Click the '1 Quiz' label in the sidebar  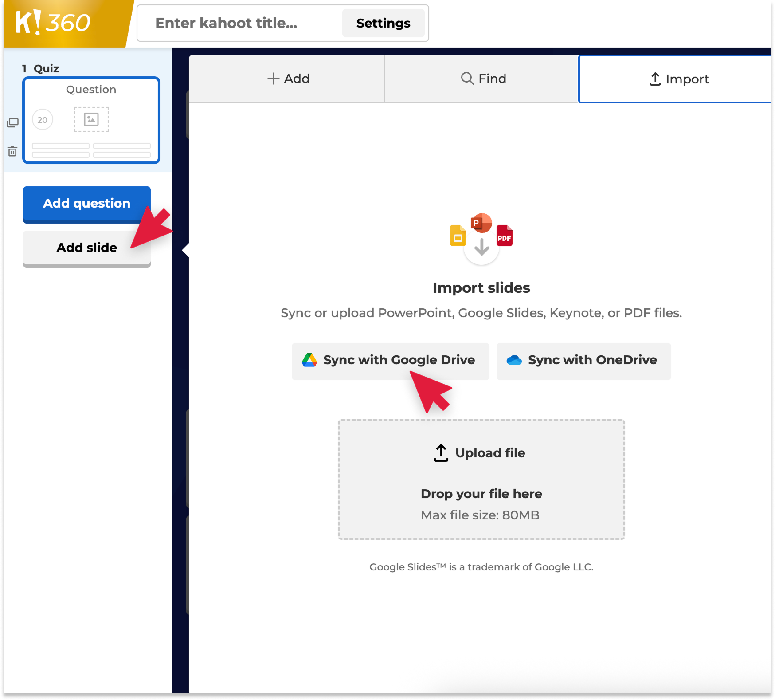(x=40, y=68)
